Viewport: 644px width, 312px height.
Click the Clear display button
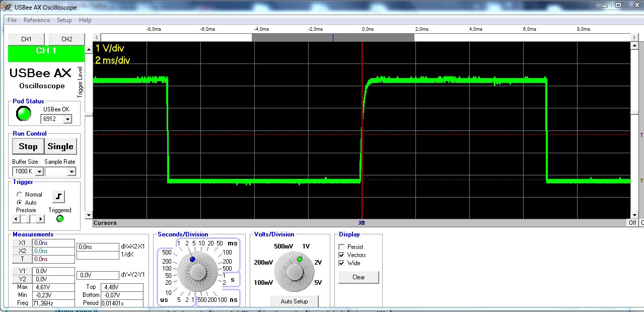[x=359, y=277]
